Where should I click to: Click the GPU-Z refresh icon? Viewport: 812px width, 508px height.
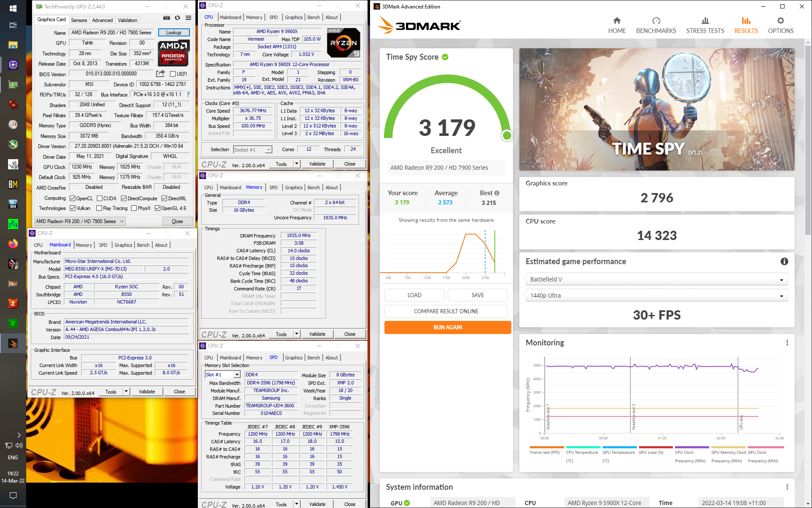178,18
